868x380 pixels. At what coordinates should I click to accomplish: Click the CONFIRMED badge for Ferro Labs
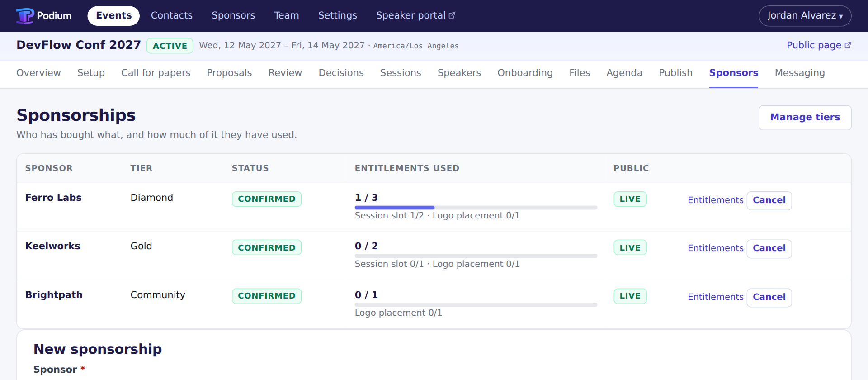coord(267,199)
